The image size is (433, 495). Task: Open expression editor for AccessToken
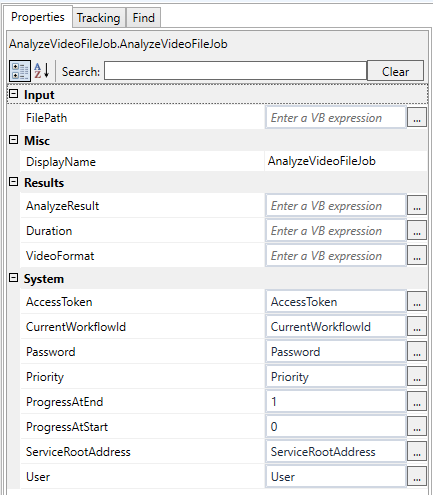click(417, 301)
